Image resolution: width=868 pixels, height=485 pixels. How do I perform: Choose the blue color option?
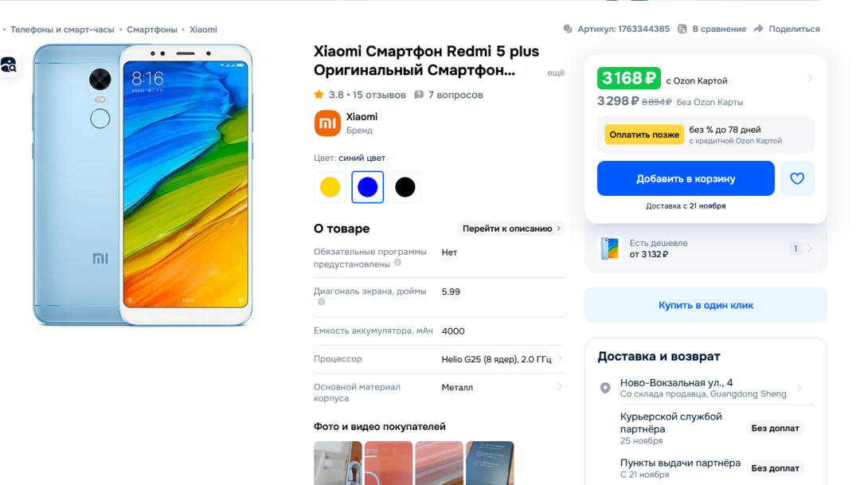(368, 187)
